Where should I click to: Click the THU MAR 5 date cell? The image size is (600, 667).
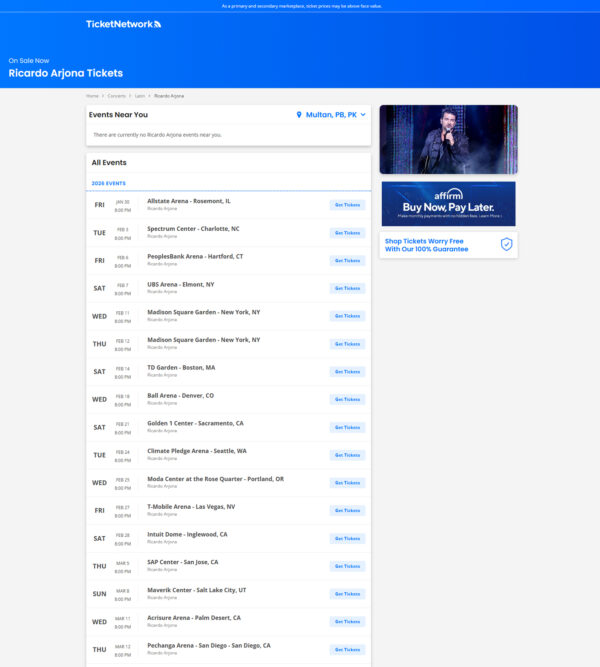pyautogui.click(x=113, y=567)
